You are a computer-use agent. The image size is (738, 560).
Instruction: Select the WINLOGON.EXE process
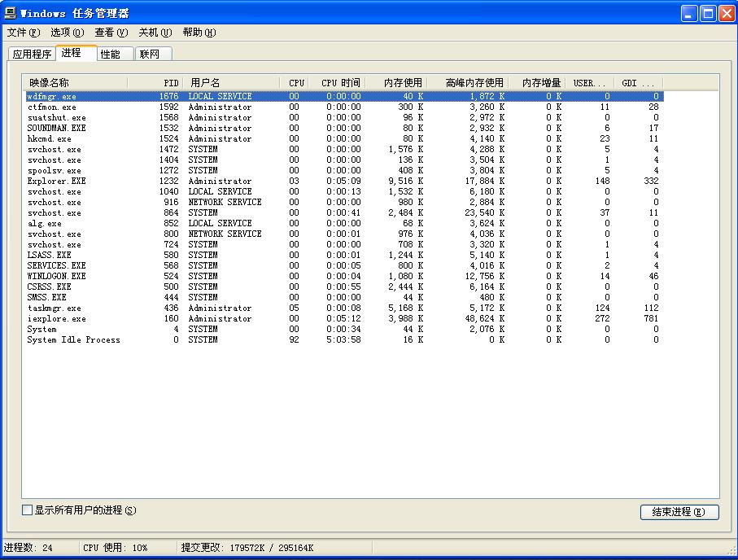click(x=344, y=276)
